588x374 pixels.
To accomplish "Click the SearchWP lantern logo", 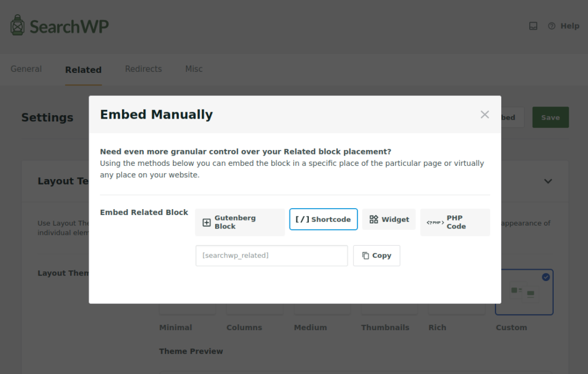I will coord(18,26).
